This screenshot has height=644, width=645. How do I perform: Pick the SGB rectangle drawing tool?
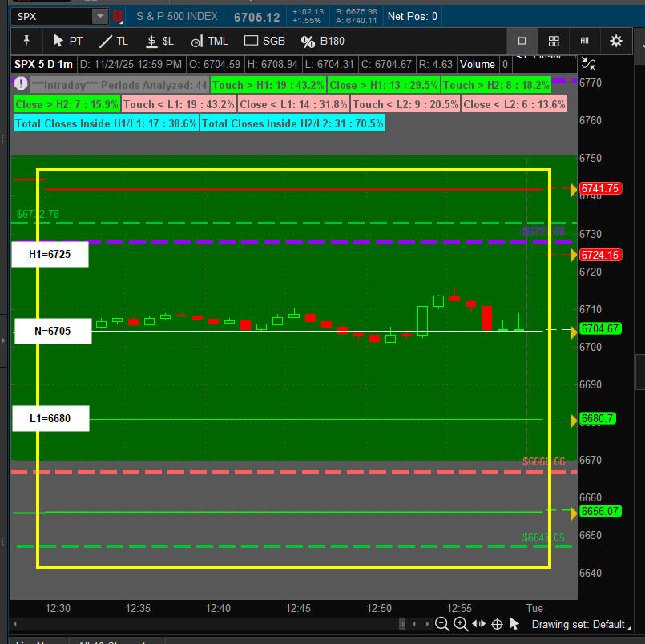(264, 41)
